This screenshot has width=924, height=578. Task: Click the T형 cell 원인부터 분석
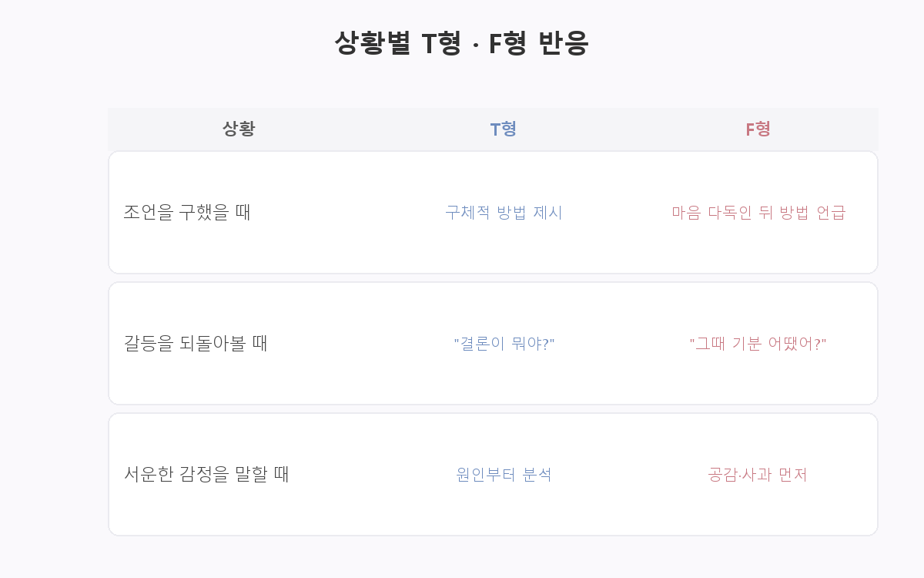pos(504,475)
